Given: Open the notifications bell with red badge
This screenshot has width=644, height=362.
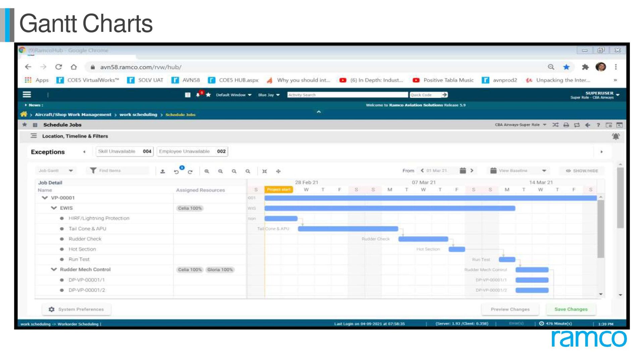Looking at the screenshot, I should coord(199,95).
